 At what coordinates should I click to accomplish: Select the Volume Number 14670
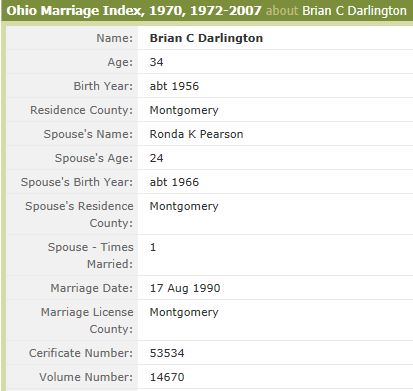(167, 377)
